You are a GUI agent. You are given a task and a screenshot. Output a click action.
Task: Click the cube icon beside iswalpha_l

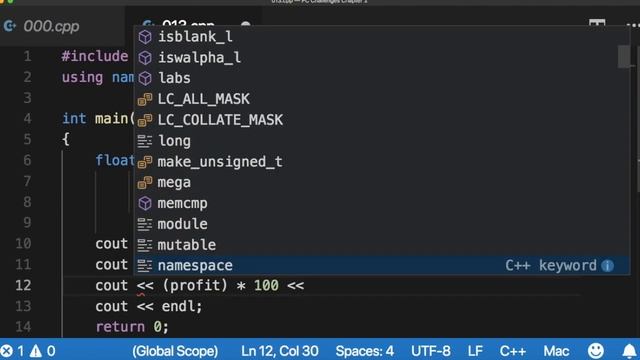145,58
